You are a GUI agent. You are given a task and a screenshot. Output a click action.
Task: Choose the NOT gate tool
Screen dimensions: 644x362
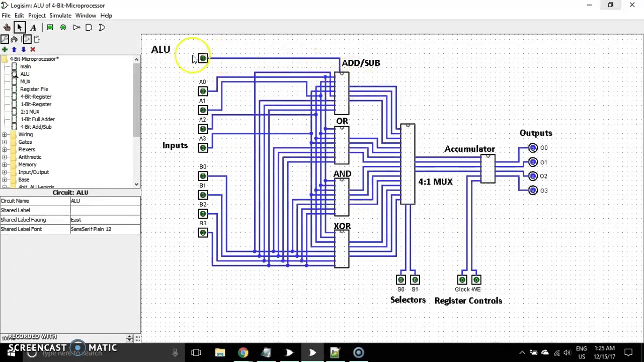(x=76, y=27)
